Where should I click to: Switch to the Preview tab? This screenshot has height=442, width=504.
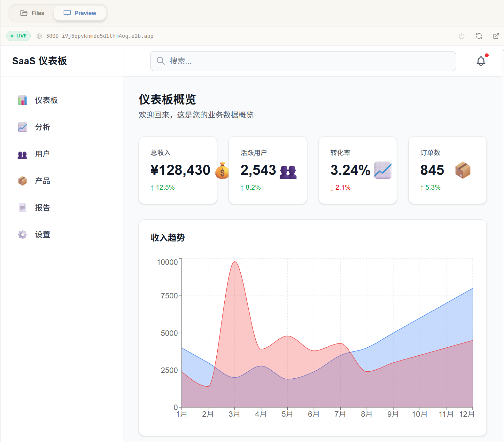pos(80,13)
